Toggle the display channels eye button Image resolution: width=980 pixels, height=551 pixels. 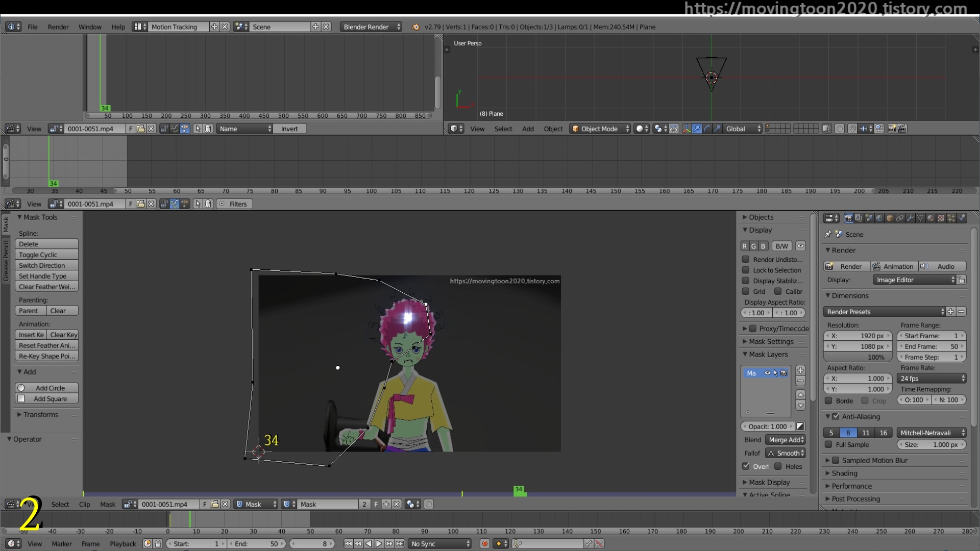pyautogui.click(x=800, y=246)
